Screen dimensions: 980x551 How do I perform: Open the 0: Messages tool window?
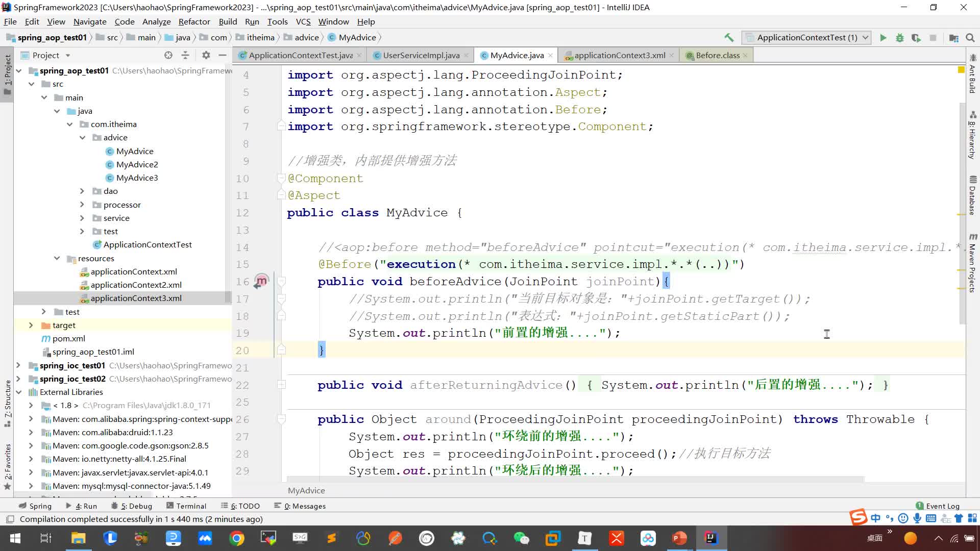coord(300,506)
